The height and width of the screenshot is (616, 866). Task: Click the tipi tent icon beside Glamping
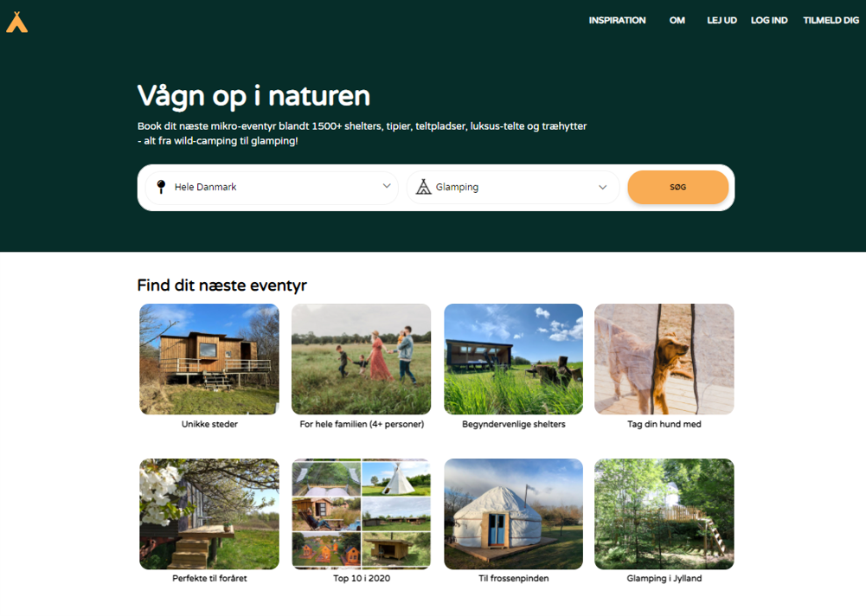point(424,187)
